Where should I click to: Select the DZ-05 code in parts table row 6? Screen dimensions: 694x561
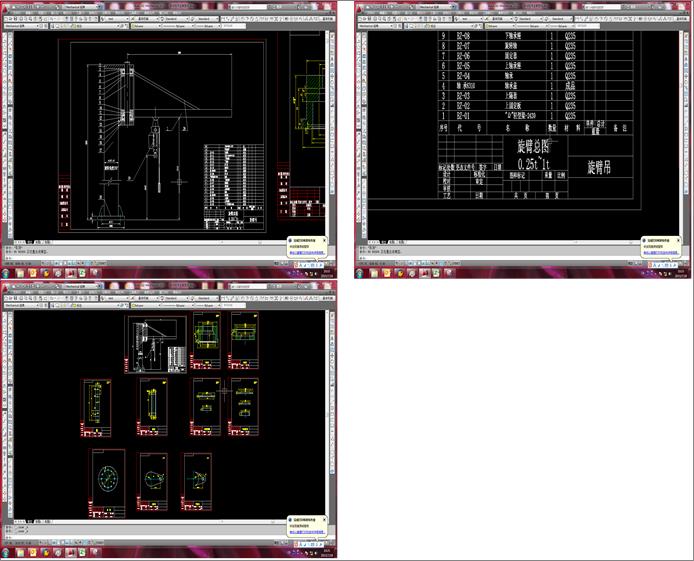(463, 66)
